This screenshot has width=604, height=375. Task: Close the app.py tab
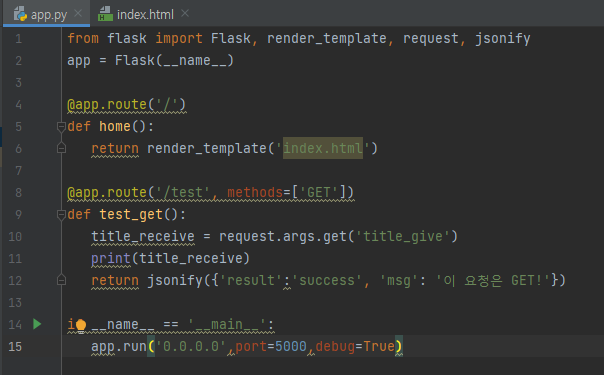pyautogui.click(x=78, y=13)
